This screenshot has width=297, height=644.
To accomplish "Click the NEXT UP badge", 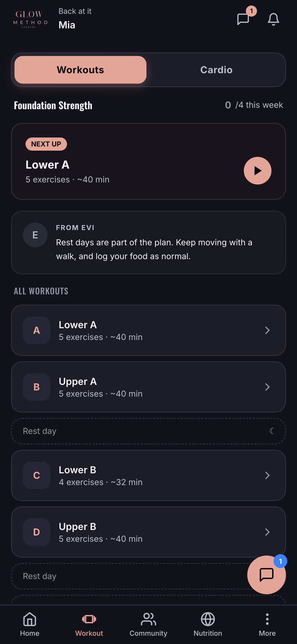I will [46, 144].
